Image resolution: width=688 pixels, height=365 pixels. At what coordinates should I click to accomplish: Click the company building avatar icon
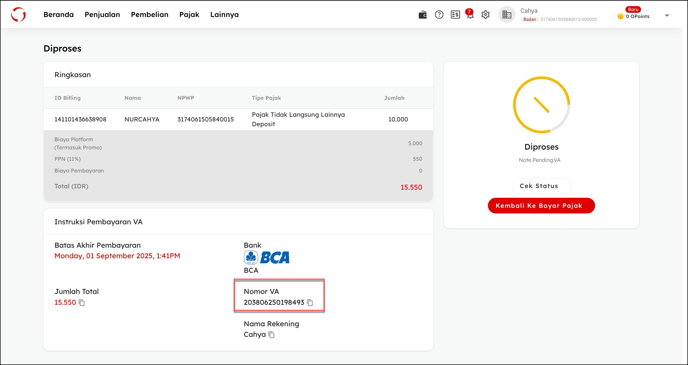[x=507, y=14]
